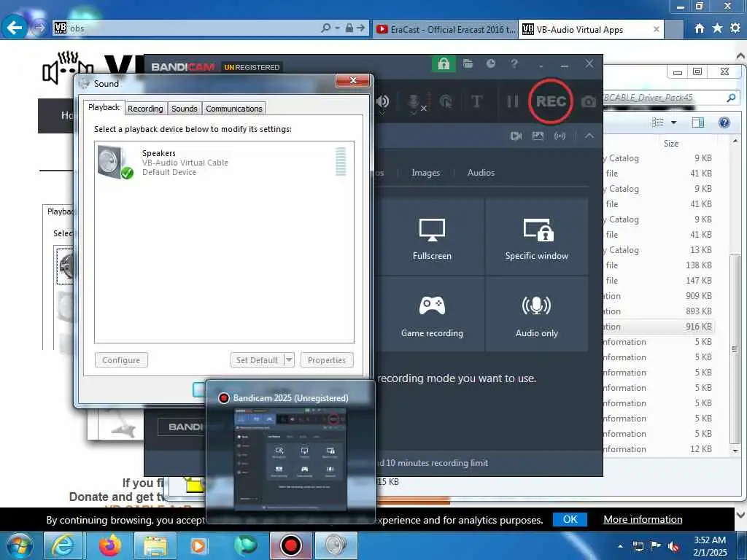
Task: Show hidden system tray icons arrow
Action: (620, 546)
